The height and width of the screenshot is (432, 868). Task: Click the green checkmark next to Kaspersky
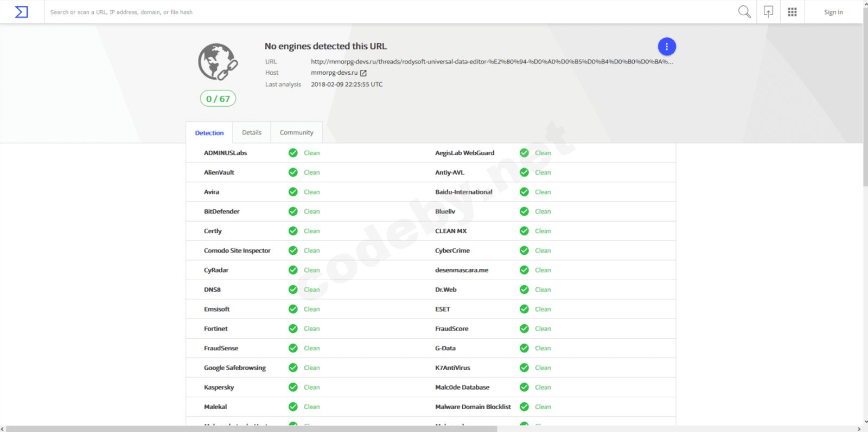point(293,387)
